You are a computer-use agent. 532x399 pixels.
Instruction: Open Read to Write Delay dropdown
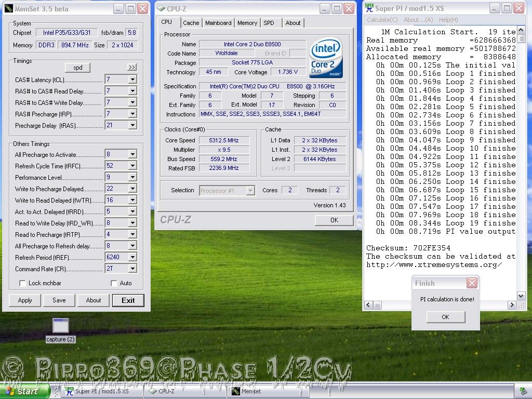pyautogui.click(x=132, y=223)
